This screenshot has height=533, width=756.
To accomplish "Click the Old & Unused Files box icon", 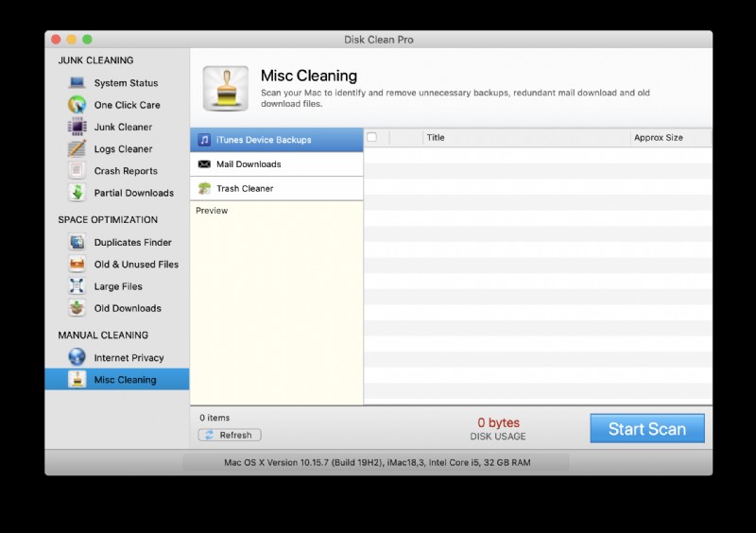I will click(77, 264).
